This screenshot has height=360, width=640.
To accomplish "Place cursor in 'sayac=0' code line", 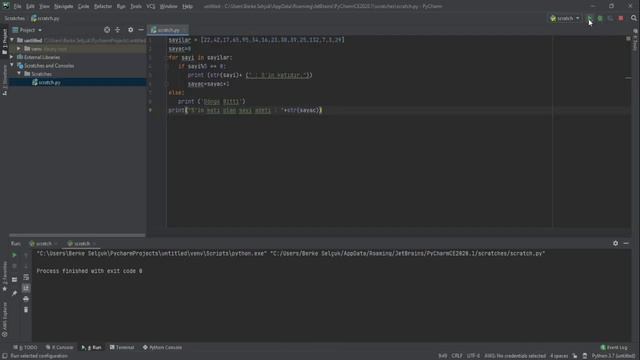I will pos(180,49).
